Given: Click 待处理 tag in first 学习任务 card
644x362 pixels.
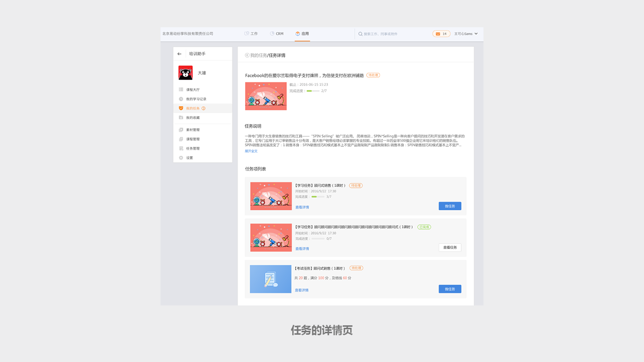Looking at the screenshot, I should point(356,185).
